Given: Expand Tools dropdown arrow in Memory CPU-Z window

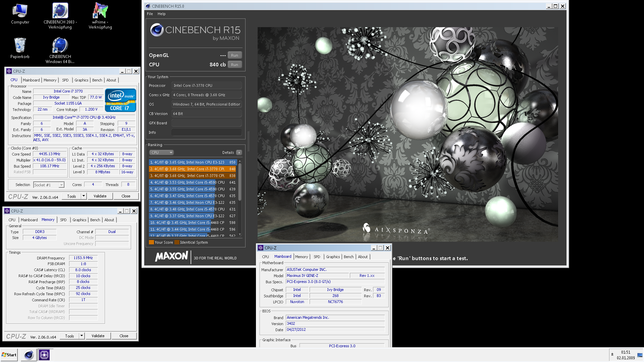Looking at the screenshot, I should [x=82, y=336].
